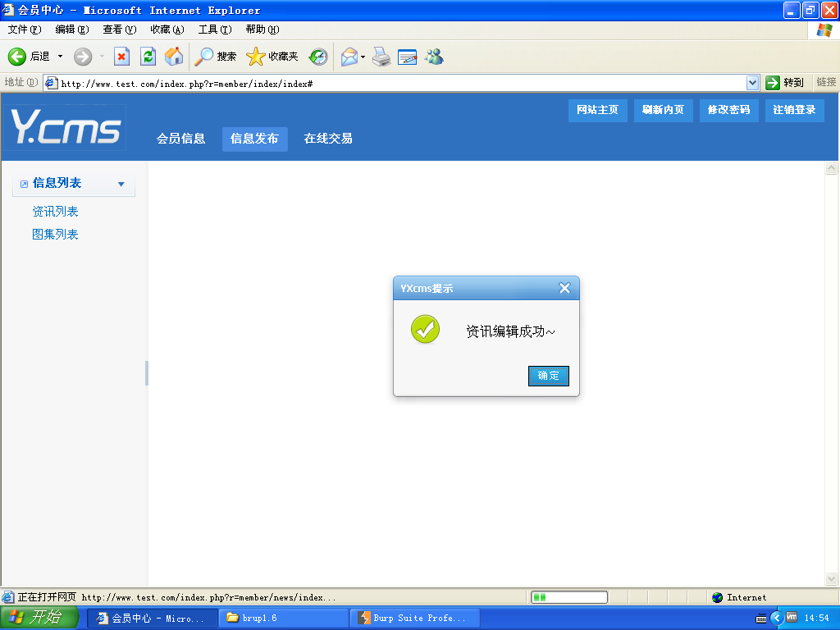Switch to the 会员信息 tab

181,139
